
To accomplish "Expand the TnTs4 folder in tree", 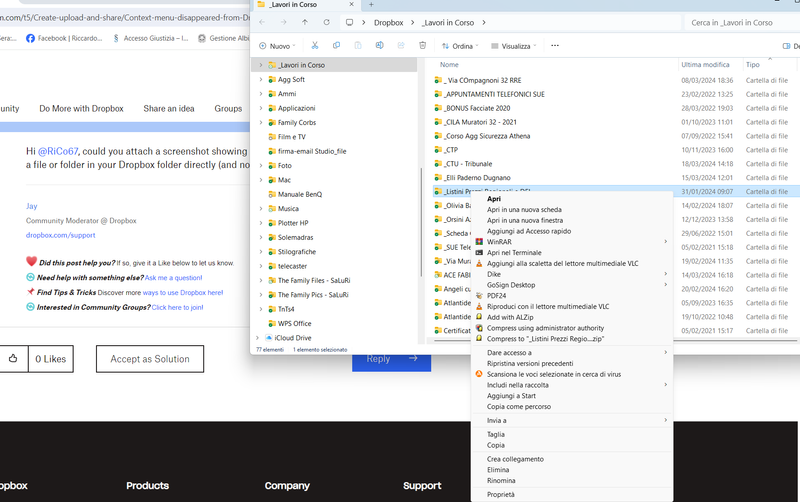I will pos(261,309).
